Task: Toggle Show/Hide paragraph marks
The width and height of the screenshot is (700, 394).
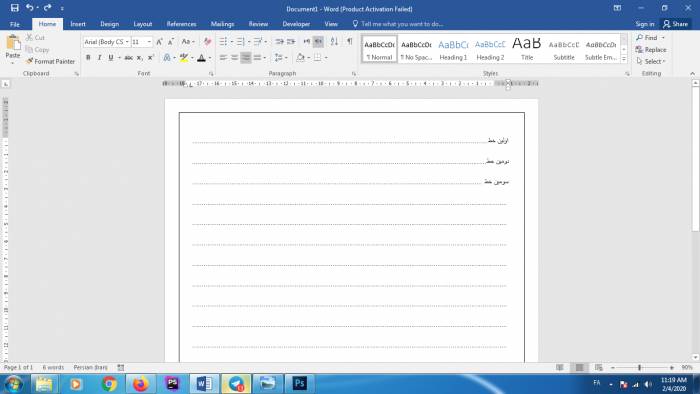Action: tap(350, 41)
